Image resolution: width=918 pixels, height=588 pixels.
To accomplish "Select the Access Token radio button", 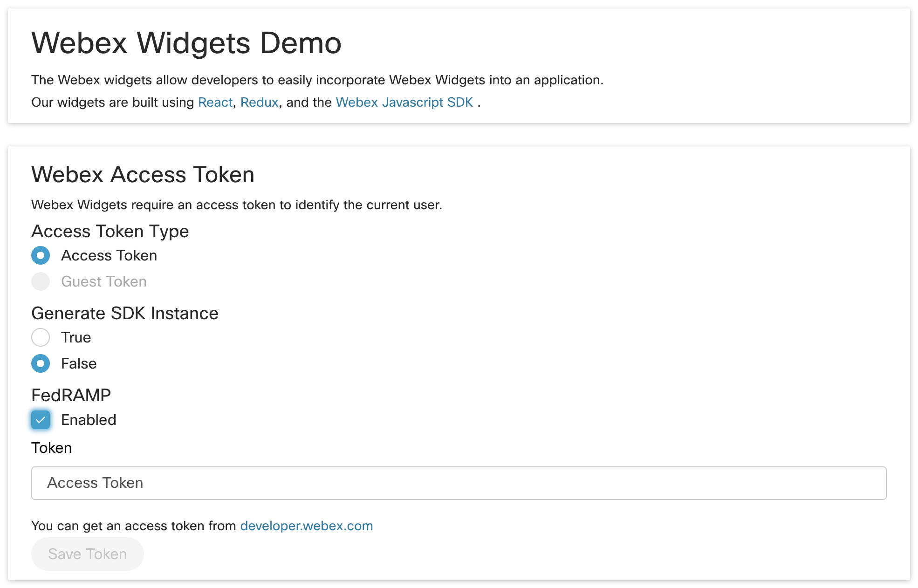I will pyautogui.click(x=41, y=255).
